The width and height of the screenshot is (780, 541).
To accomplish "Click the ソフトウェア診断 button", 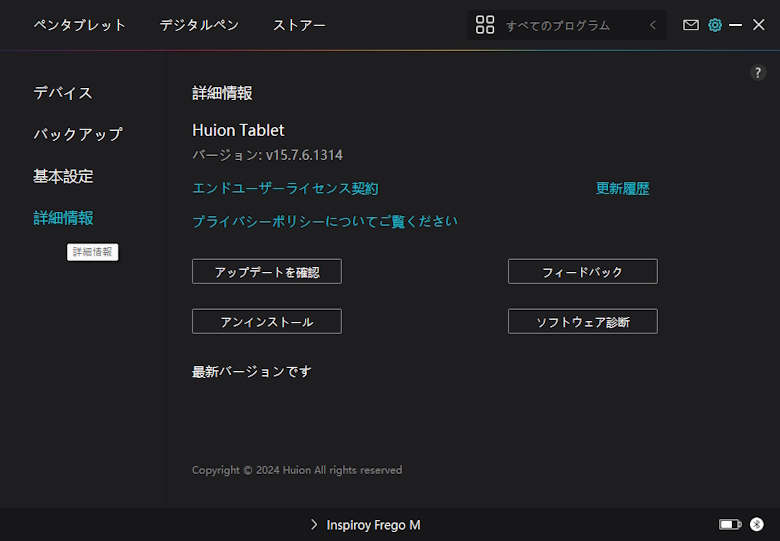I will point(583,321).
